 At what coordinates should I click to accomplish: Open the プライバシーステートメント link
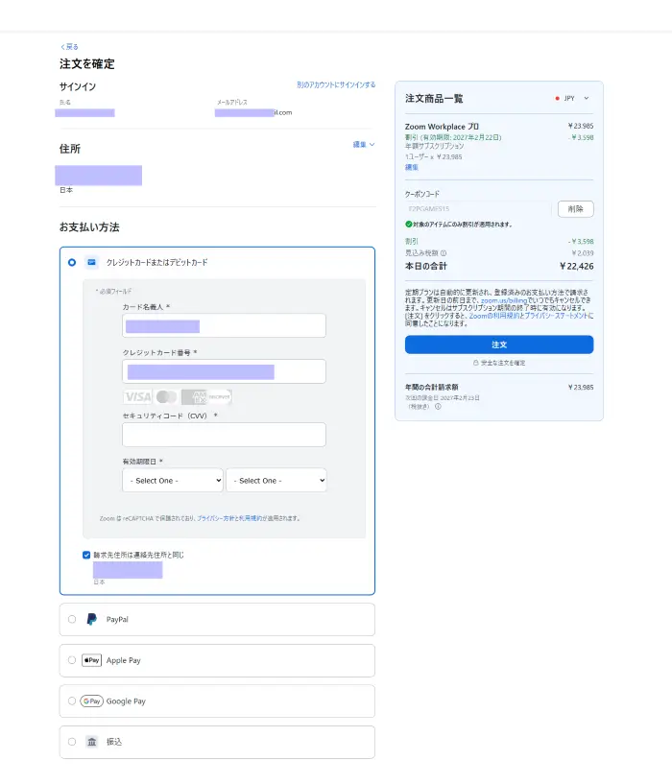click(x=557, y=316)
